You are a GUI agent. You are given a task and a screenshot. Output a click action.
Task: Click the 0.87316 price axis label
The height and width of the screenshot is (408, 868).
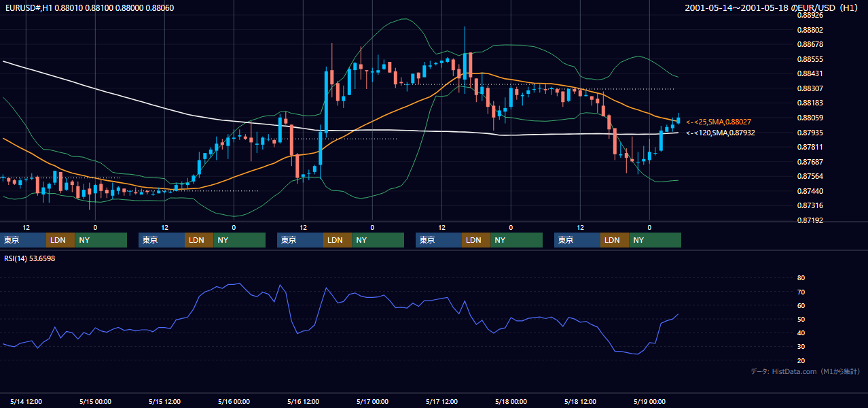pyautogui.click(x=809, y=205)
